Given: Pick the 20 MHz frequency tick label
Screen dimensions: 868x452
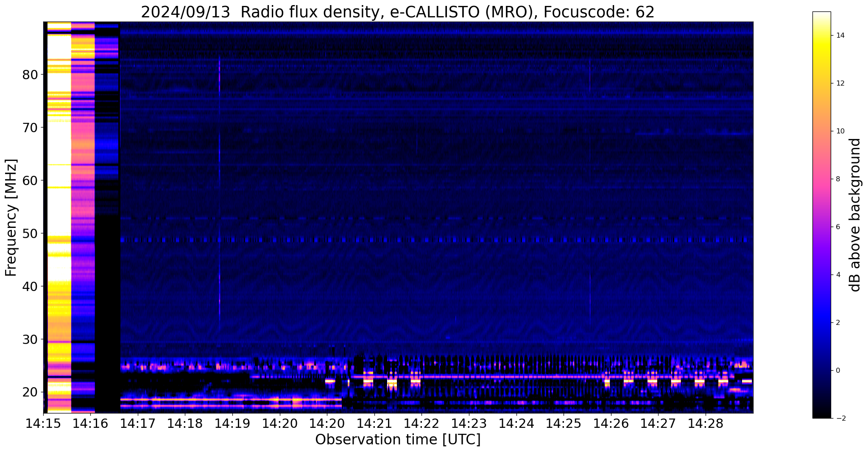Looking at the screenshot, I should (x=30, y=392).
